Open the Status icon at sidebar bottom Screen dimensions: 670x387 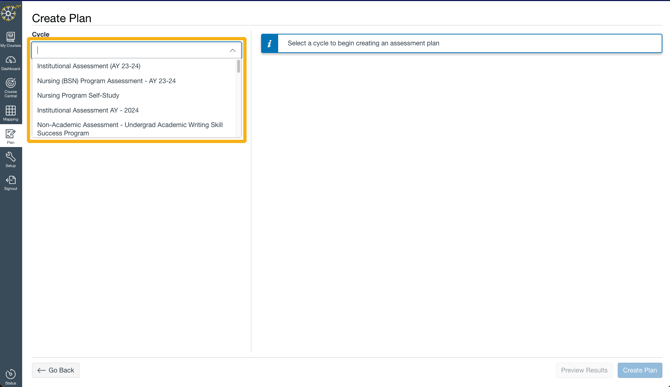coord(11,376)
